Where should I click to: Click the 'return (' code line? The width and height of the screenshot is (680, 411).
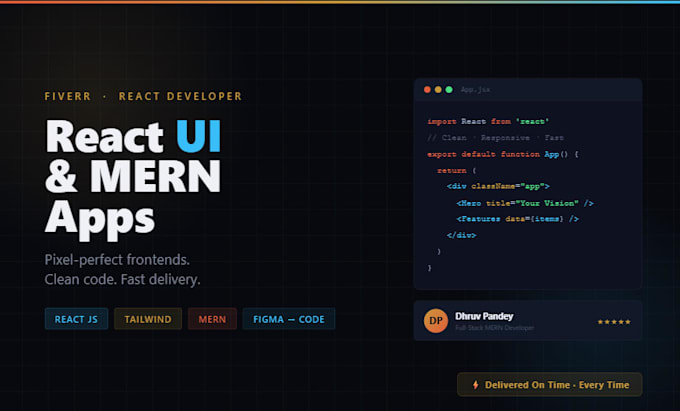pos(456,170)
